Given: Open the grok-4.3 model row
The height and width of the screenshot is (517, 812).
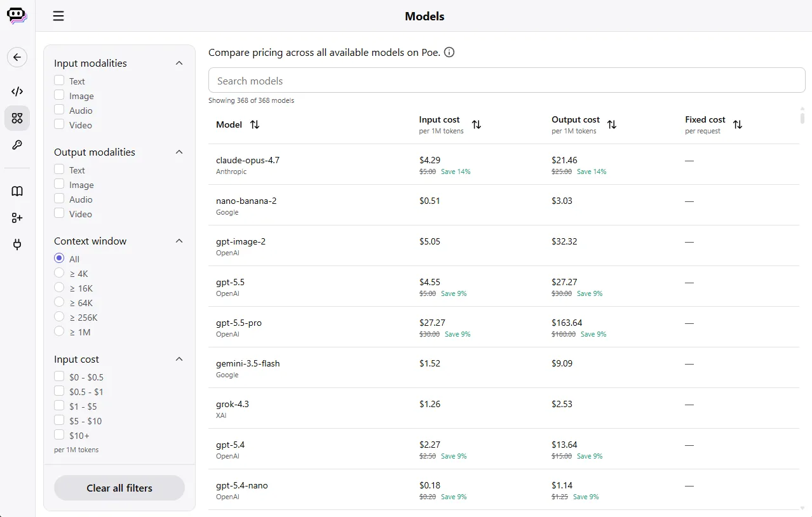Looking at the screenshot, I should point(504,408).
